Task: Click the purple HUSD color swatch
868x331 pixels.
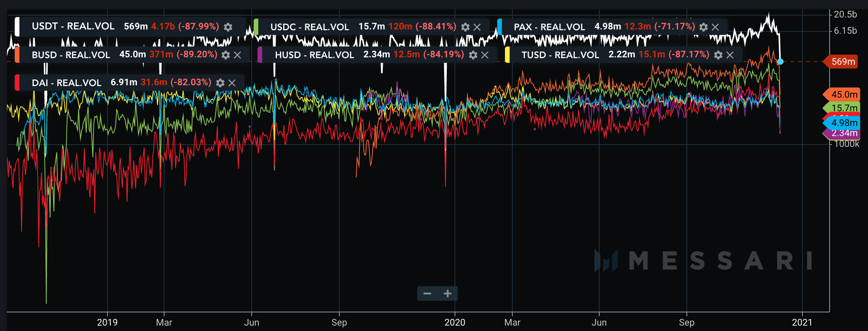Action: (x=260, y=55)
